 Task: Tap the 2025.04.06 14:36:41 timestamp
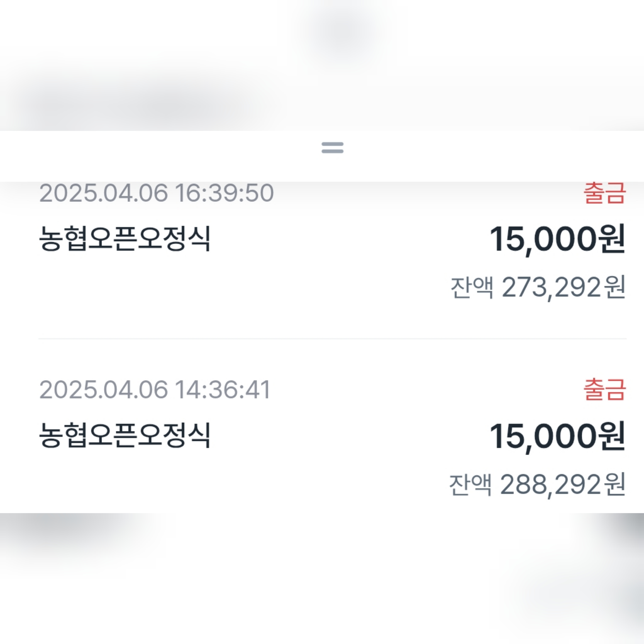pos(155,390)
